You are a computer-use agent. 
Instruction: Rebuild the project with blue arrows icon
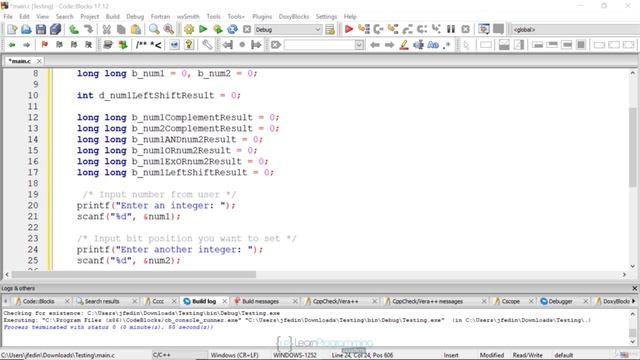232,29
